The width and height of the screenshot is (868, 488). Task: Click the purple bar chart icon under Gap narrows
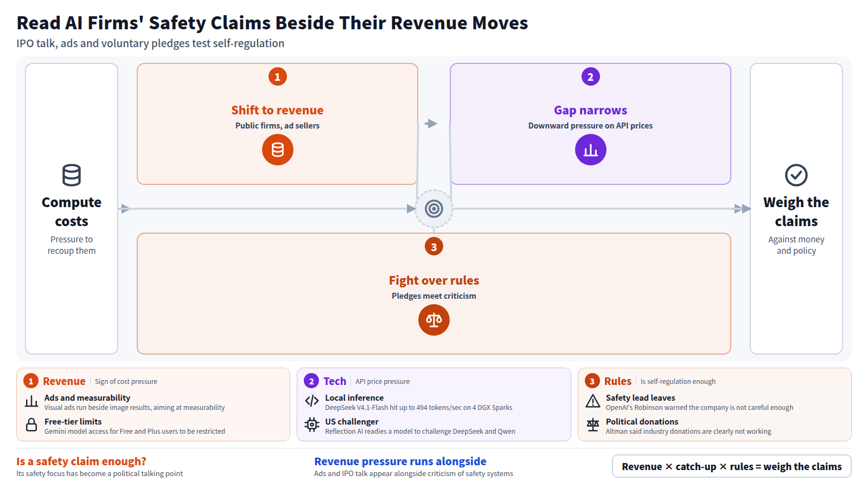(x=591, y=150)
